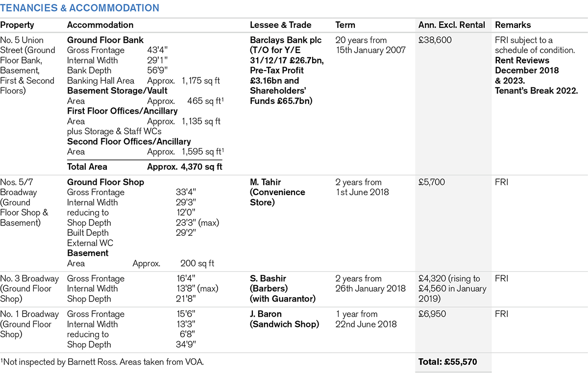The image size is (588, 377).
Task: Select the No. 3 Broadway property cell
Action: click(x=29, y=289)
